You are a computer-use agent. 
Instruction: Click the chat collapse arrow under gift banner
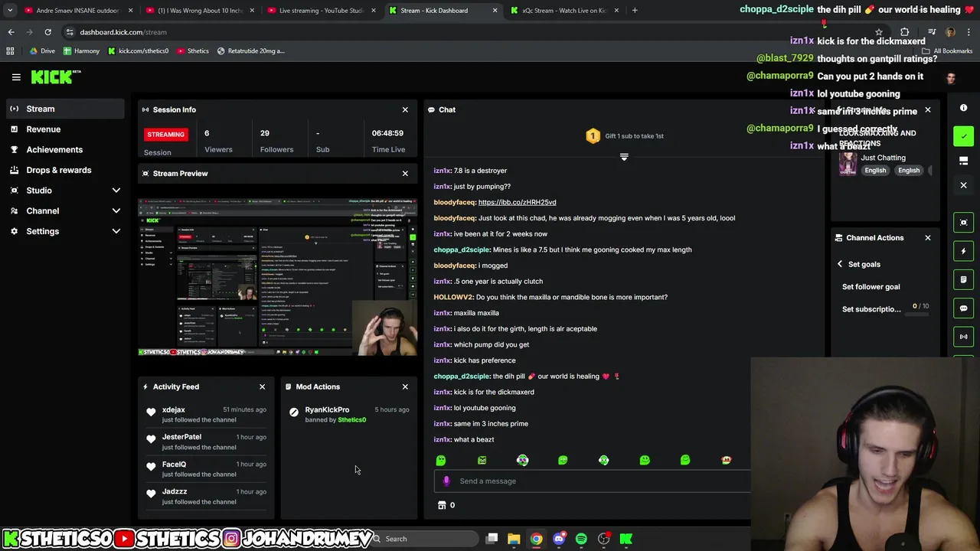click(624, 157)
